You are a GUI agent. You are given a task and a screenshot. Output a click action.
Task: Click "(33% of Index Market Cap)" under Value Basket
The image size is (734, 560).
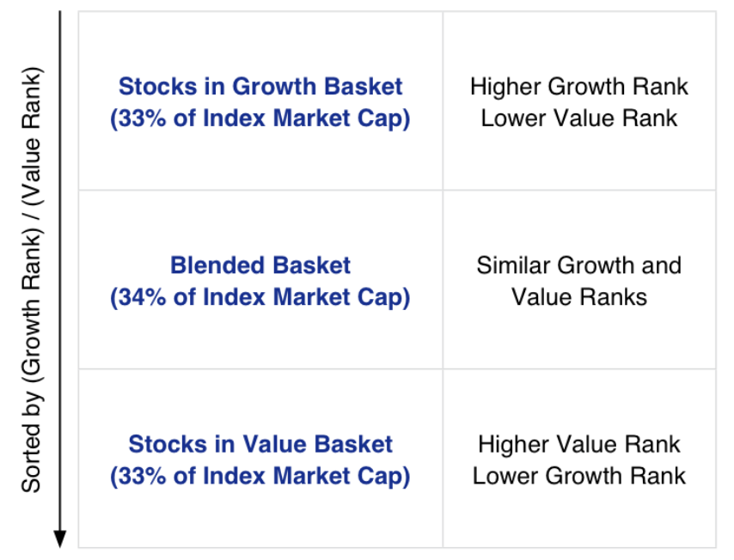pos(260,476)
